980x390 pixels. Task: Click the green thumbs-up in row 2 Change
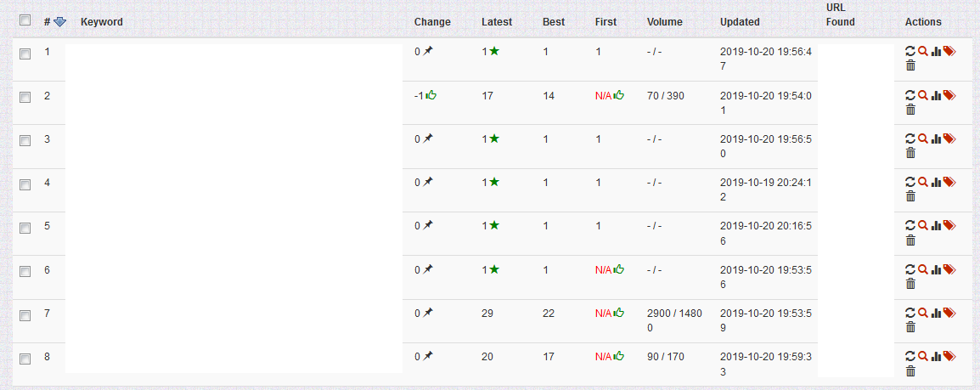pos(431,95)
